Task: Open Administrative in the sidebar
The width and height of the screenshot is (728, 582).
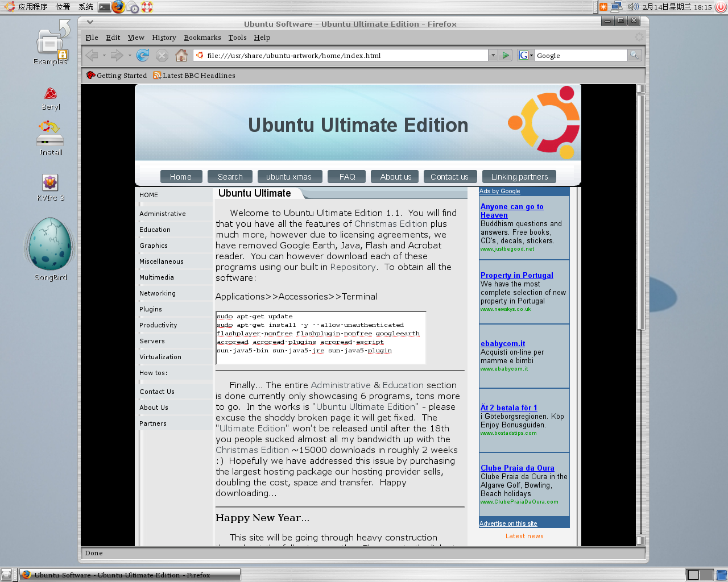Action: pos(163,214)
